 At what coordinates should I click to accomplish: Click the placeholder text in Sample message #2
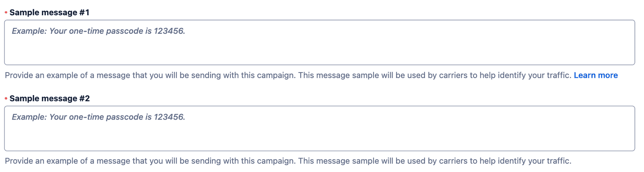(x=98, y=117)
